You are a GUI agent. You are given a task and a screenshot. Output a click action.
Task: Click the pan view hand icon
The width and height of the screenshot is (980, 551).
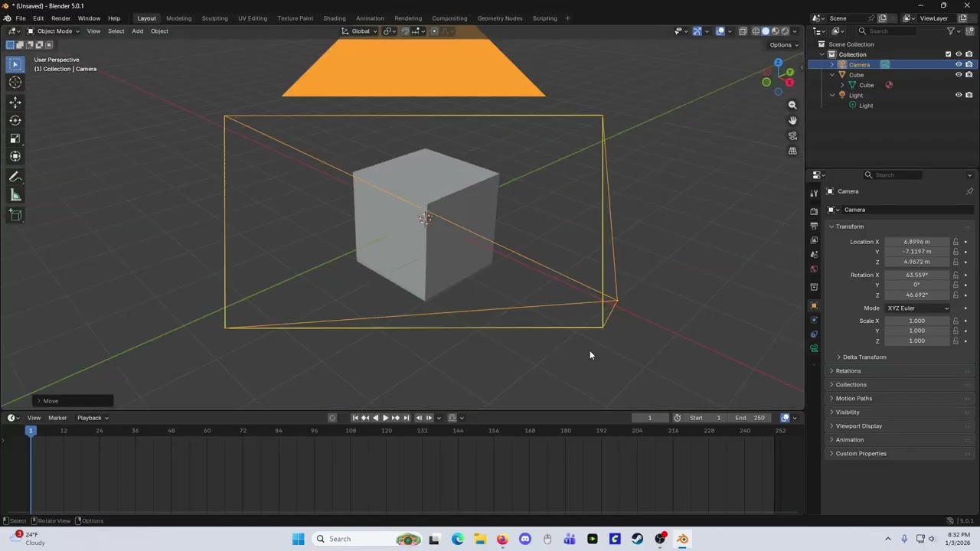click(x=792, y=120)
